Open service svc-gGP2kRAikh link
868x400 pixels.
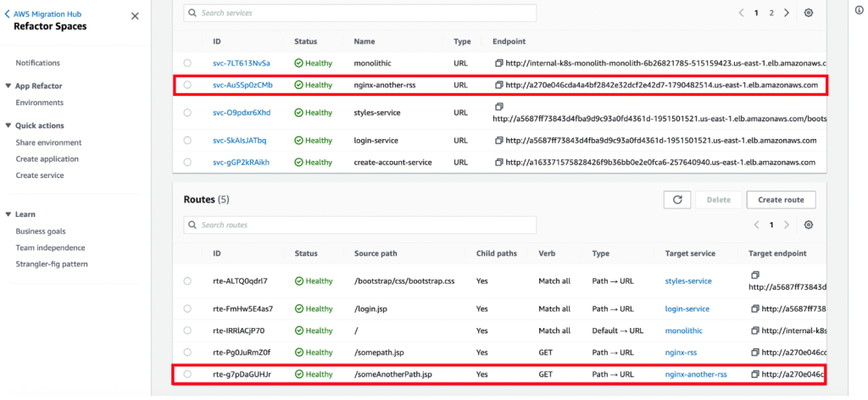coord(241,162)
